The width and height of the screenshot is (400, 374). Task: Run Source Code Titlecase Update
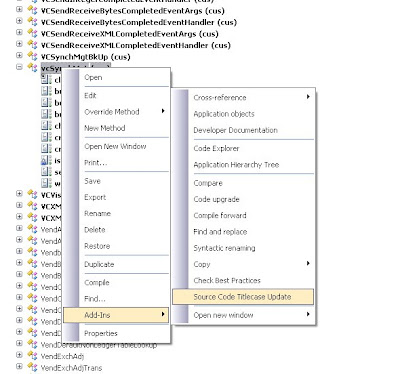pyautogui.click(x=243, y=297)
